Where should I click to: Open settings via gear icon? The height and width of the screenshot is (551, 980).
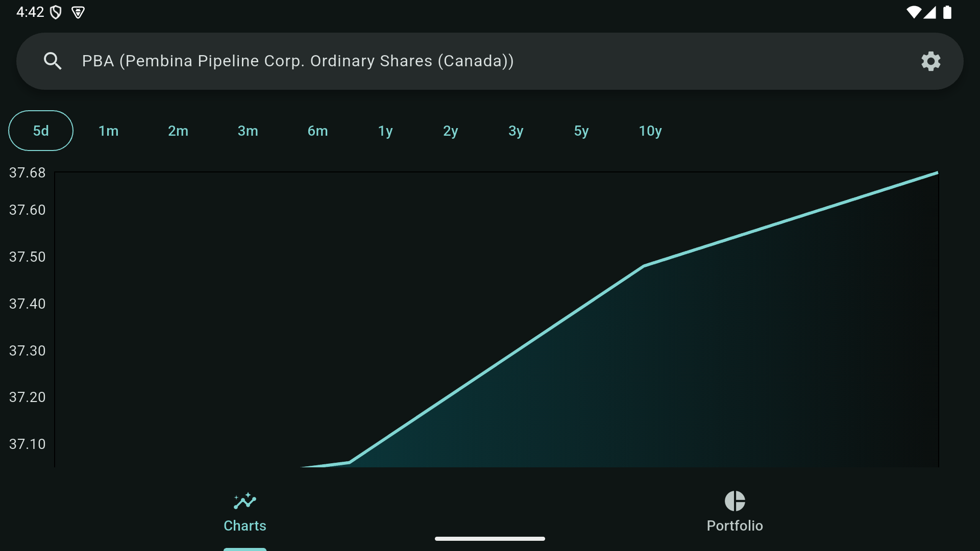(x=930, y=61)
